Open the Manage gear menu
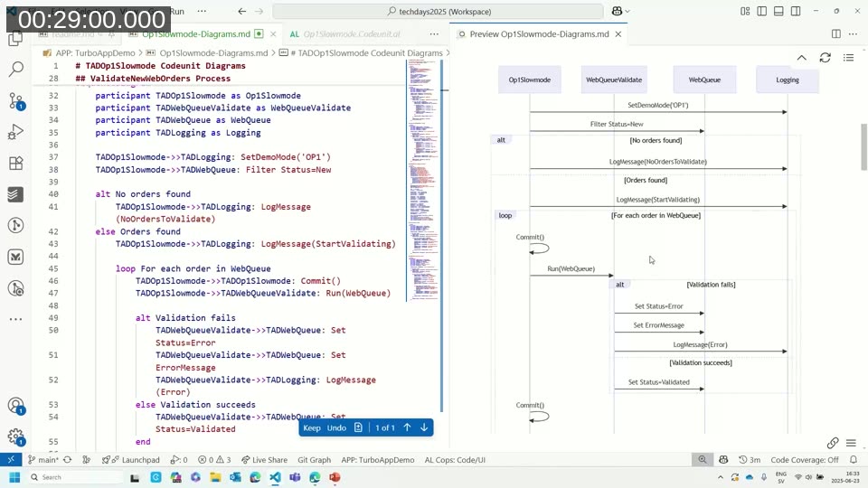 (x=16, y=437)
